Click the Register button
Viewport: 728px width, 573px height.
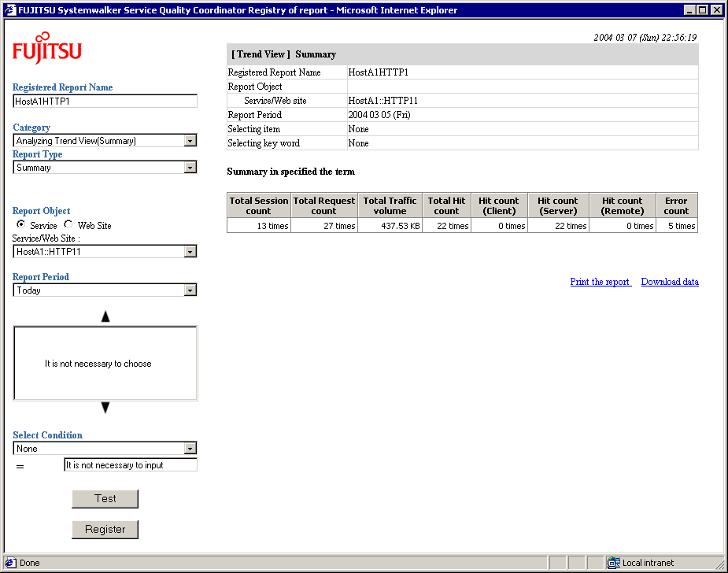tap(105, 530)
